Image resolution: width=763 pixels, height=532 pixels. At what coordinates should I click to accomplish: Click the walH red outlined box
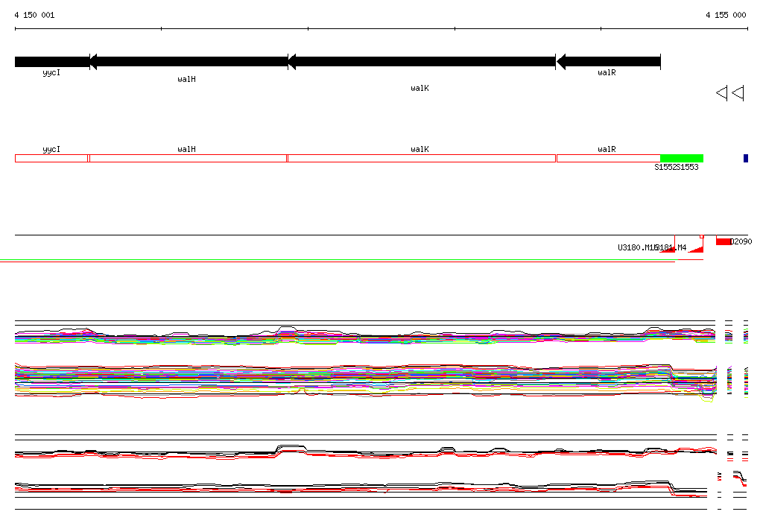coord(189,158)
